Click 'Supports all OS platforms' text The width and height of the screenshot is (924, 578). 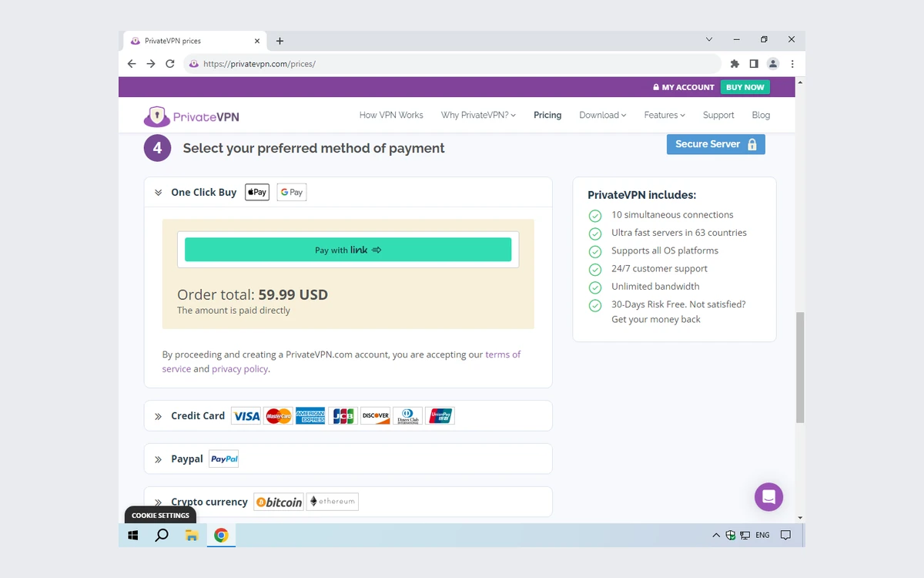pyautogui.click(x=665, y=250)
